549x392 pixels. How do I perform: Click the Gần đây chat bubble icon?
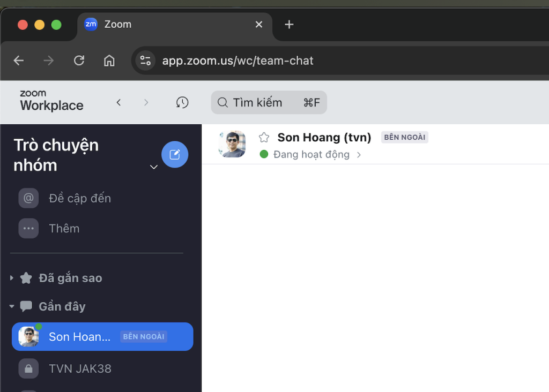point(26,306)
